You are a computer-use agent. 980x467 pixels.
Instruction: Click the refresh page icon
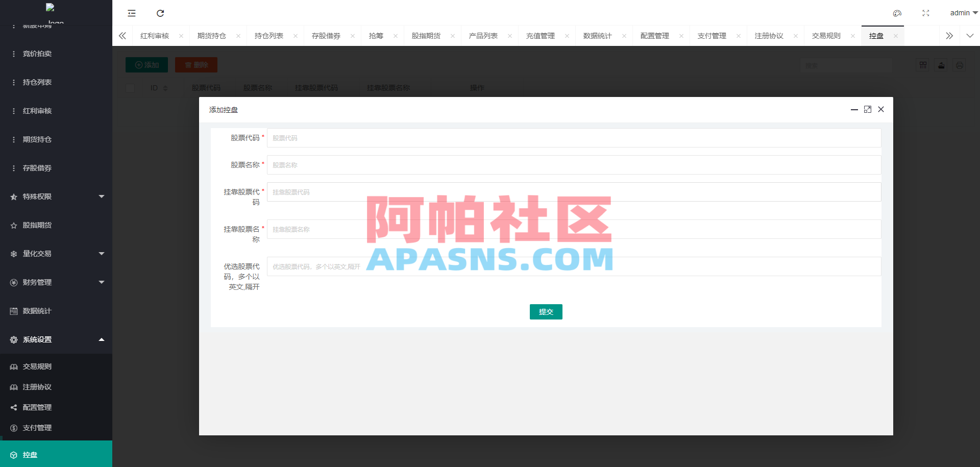[x=160, y=13]
